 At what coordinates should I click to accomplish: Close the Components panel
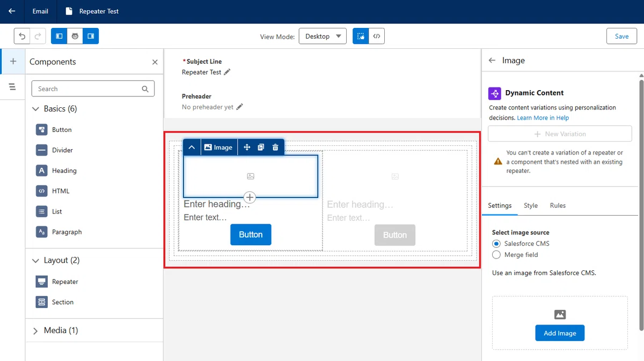click(x=155, y=62)
